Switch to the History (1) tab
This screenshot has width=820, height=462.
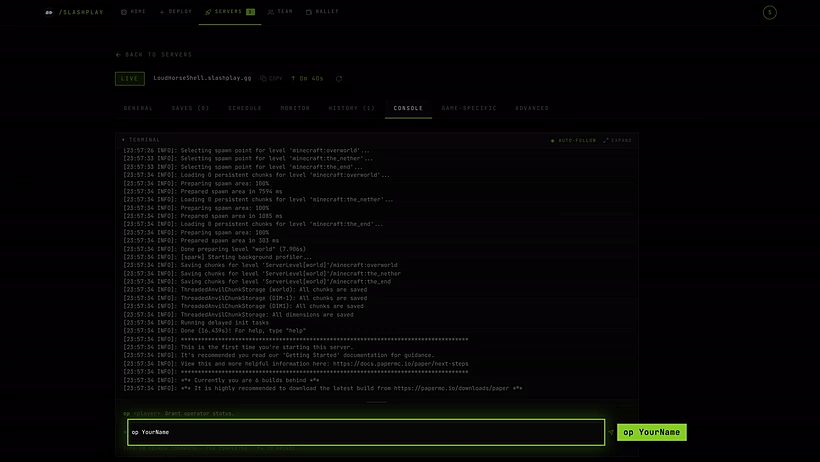(351, 108)
